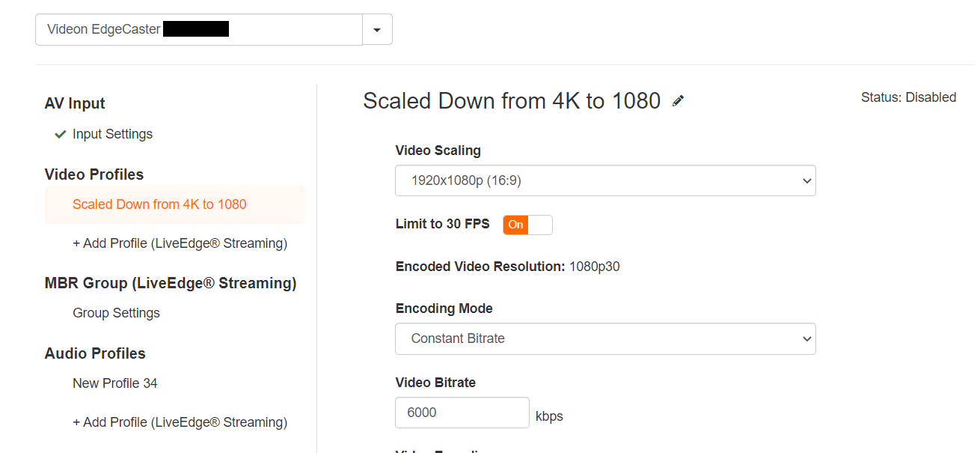Click the Limit to 30 FPS label

click(x=442, y=224)
